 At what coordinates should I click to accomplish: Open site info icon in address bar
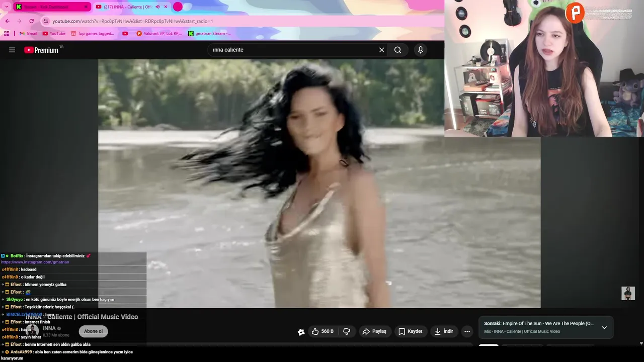tap(46, 21)
